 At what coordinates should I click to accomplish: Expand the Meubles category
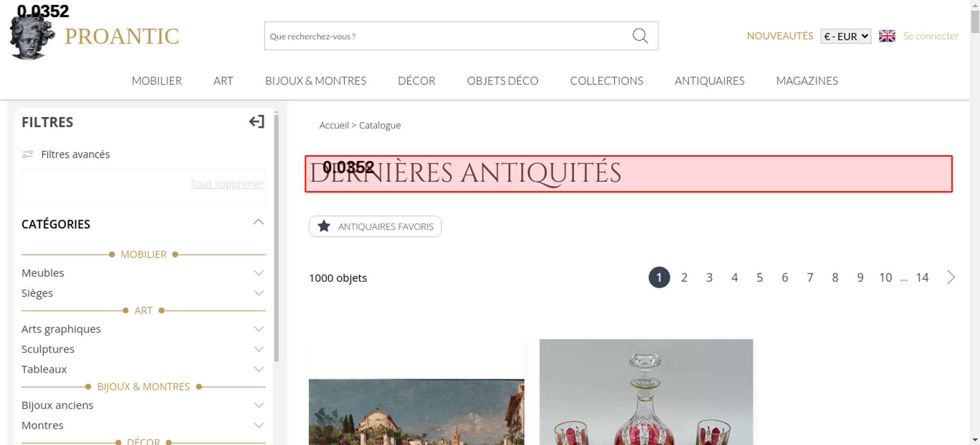coord(258,273)
